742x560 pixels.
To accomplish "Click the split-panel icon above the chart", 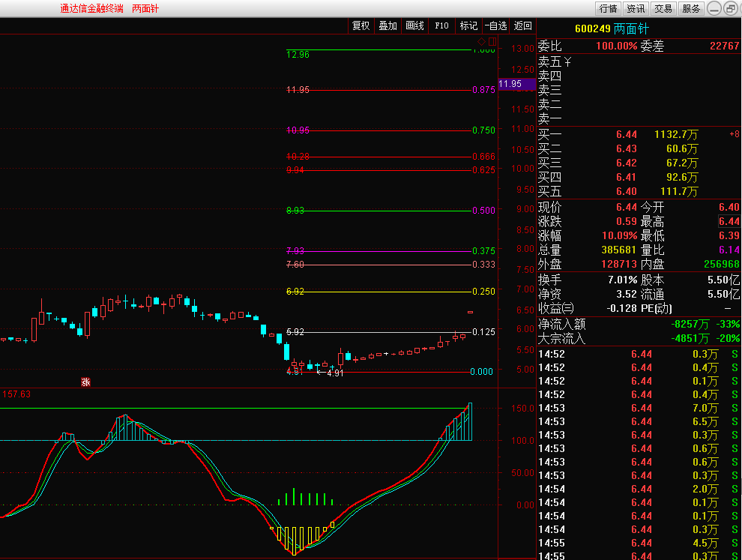I will pyautogui.click(x=492, y=41).
